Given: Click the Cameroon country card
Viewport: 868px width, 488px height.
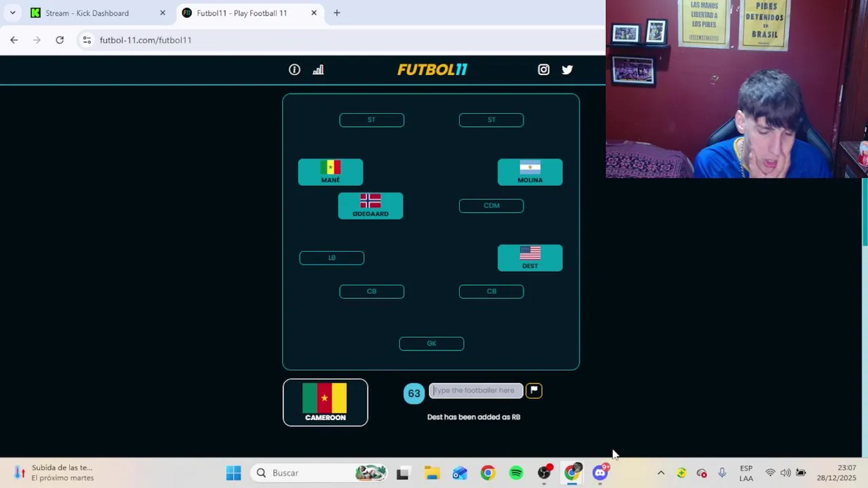Looking at the screenshot, I should 325,403.
